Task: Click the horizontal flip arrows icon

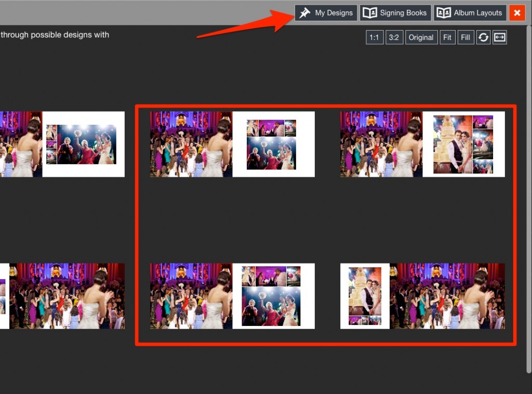Action: pos(500,37)
